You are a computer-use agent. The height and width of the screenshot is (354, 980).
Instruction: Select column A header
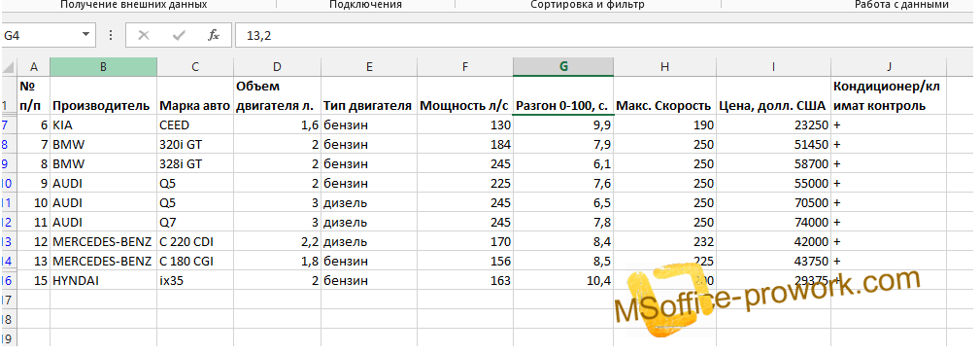(x=34, y=67)
